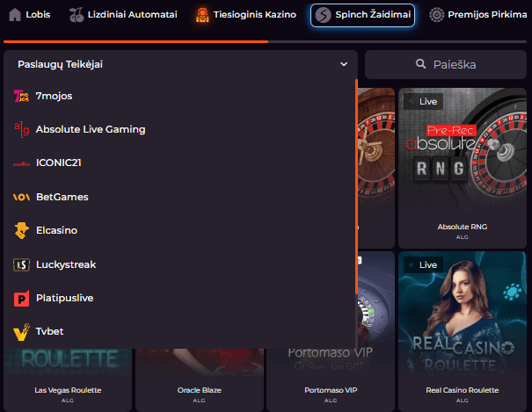532x412 pixels.
Task: Click the orange dropdown list scrollbar
Action: (x=356, y=187)
